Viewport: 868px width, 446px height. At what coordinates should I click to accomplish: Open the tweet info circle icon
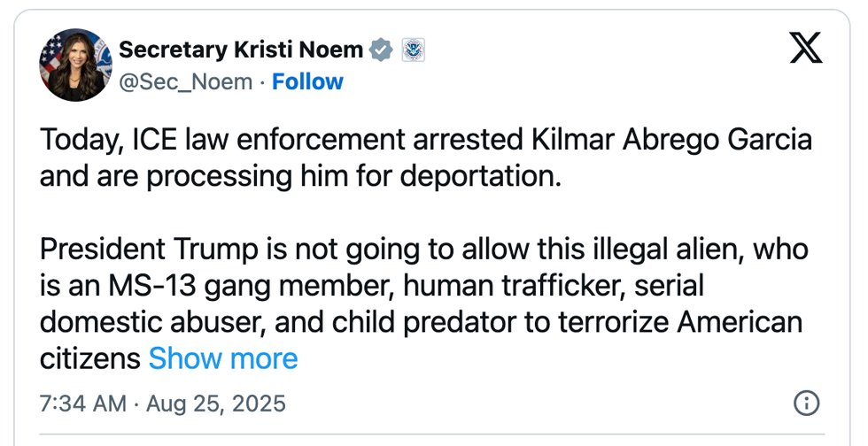[x=805, y=404]
